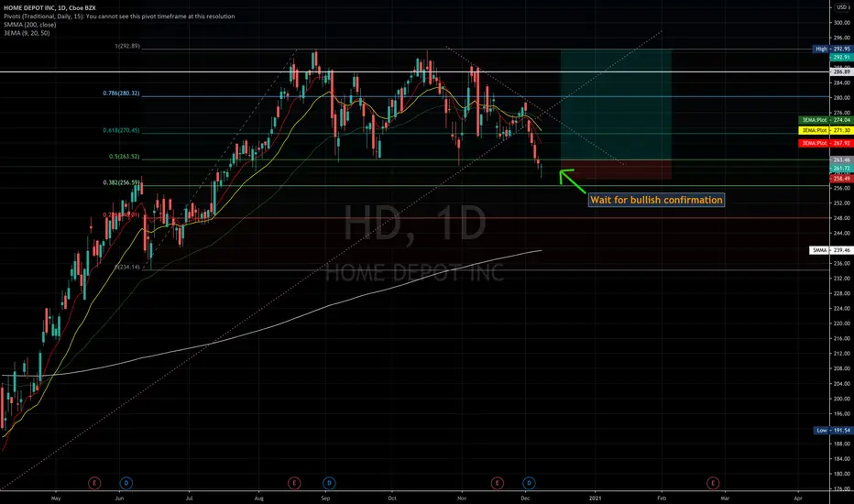Click the May label on time axis
This screenshot has width=854, height=504.
click(x=56, y=498)
